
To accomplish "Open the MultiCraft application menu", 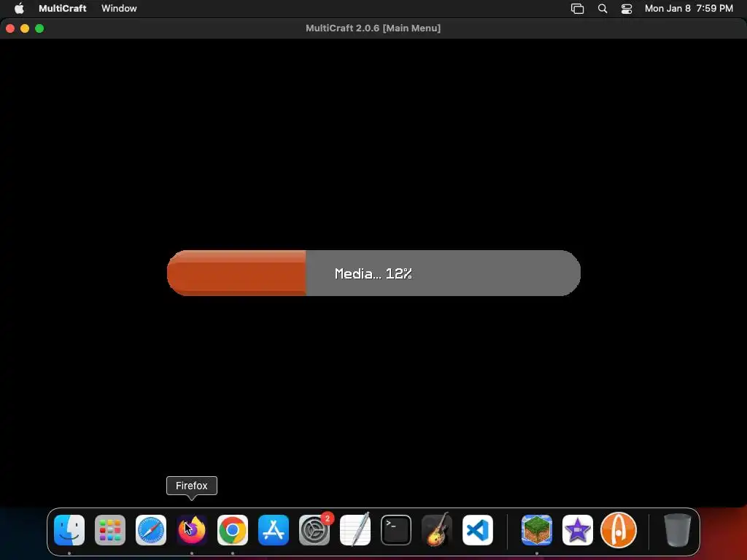I will click(63, 8).
